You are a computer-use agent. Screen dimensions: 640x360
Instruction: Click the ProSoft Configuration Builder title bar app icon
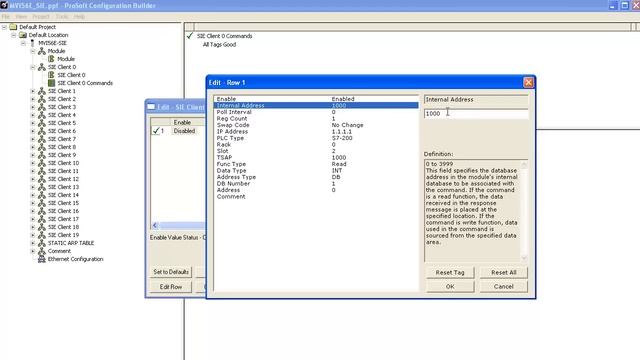[x=4, y=5]
